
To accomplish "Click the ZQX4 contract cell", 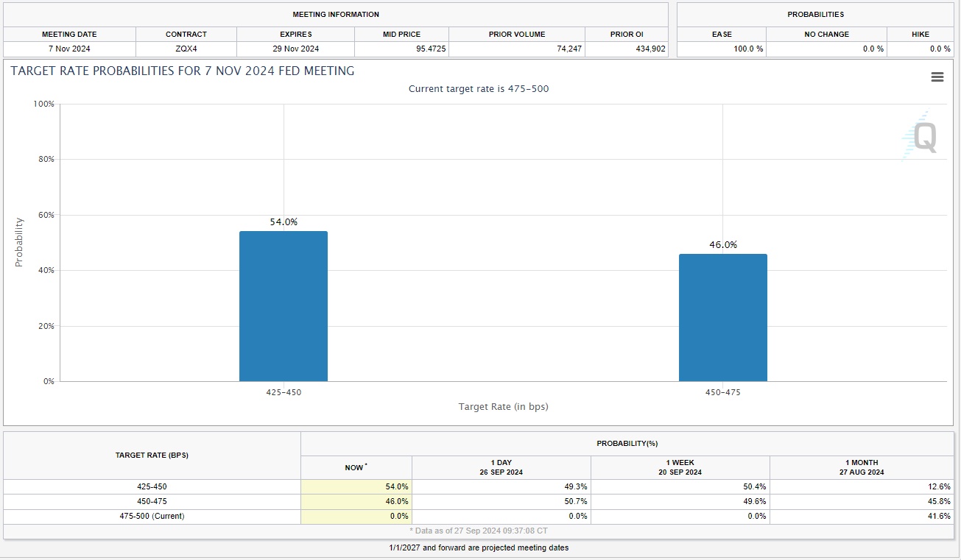I will pyautogui.click(x=186, y=49).
